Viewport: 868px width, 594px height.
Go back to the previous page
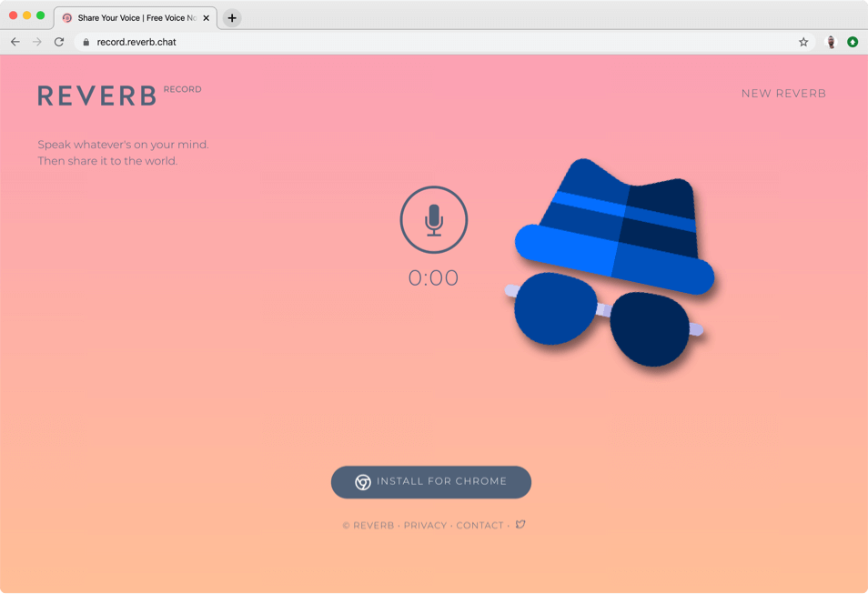15,42
